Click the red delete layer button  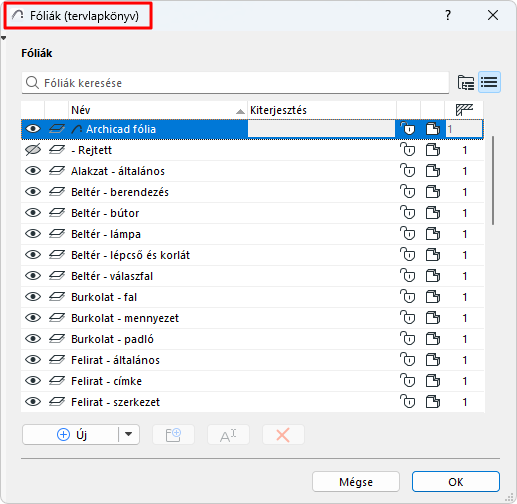283,435
